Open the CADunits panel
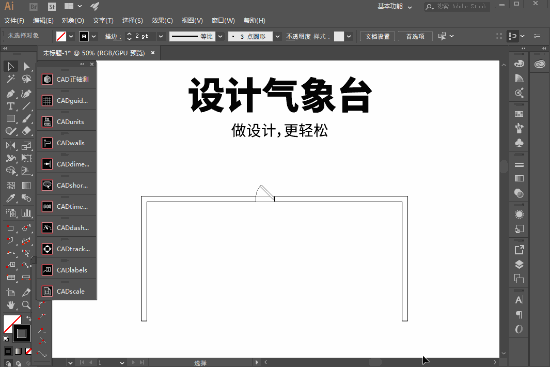 pos(67,122)
